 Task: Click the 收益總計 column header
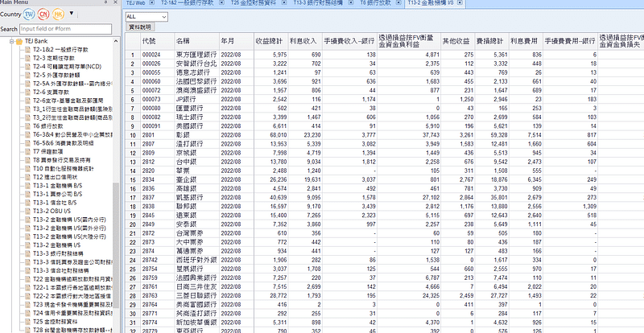tap(269, 39)
